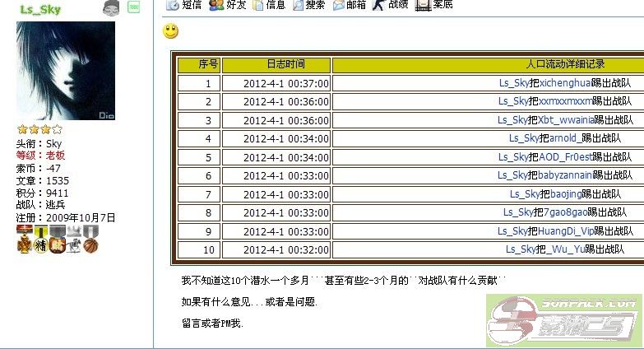The width and height of the screenshot is (644, 349).
Task: Click the green icon beside Ls_Sky username
Action: 133,7
